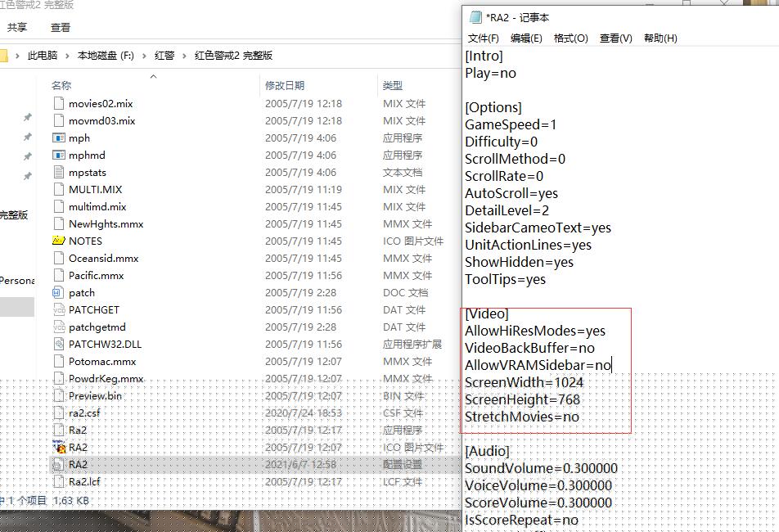Click the 2020/7/24 18:53 date cell
779x532 pixels.
pos(303,413)
